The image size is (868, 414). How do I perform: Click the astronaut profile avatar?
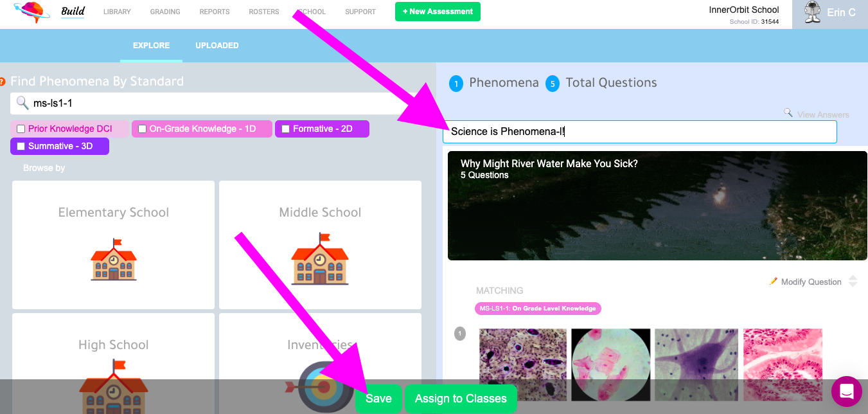click(x=812, y=12)
